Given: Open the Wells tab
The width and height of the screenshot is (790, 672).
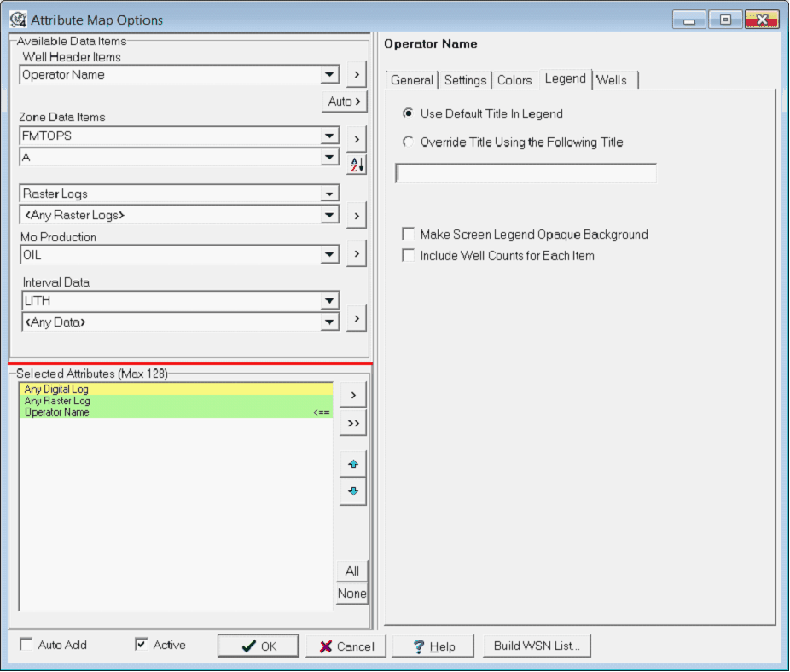Looking at the screenshot, I should (x=612, y=80).
